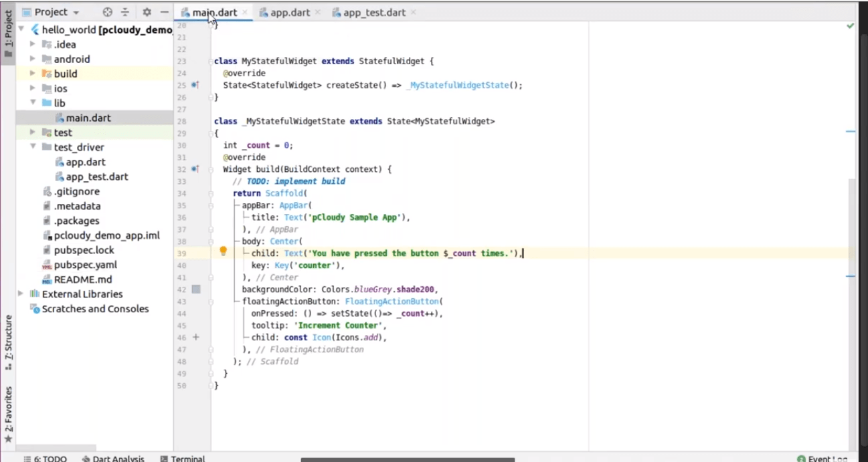Image resolution: width=868 pixels, height=462 pixels.
Task: Switch to the app_test.dart tab
Action: click(x=373, y=12)
